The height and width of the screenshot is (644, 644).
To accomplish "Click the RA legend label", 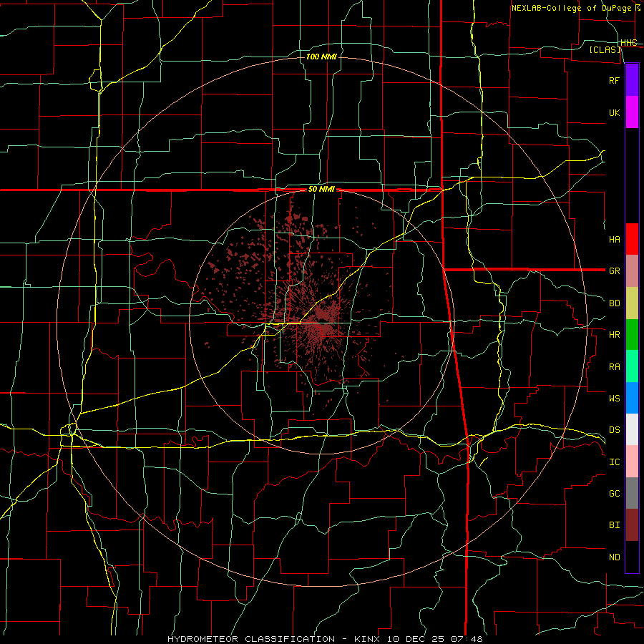I will click(614, 367).
